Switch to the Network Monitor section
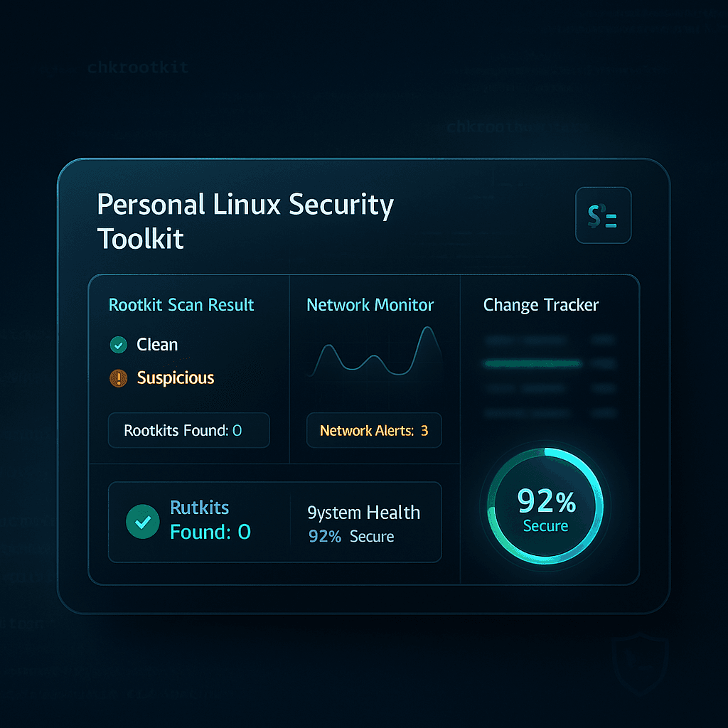The height and width of the screenshot is (728, 728). tap(370, 305)
